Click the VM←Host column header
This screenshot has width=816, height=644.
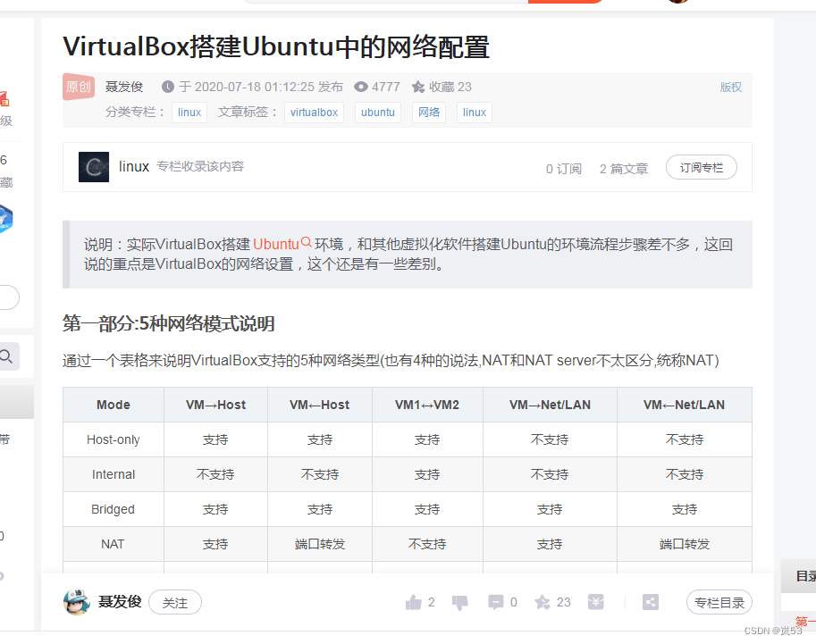click(x=320, y=405)
